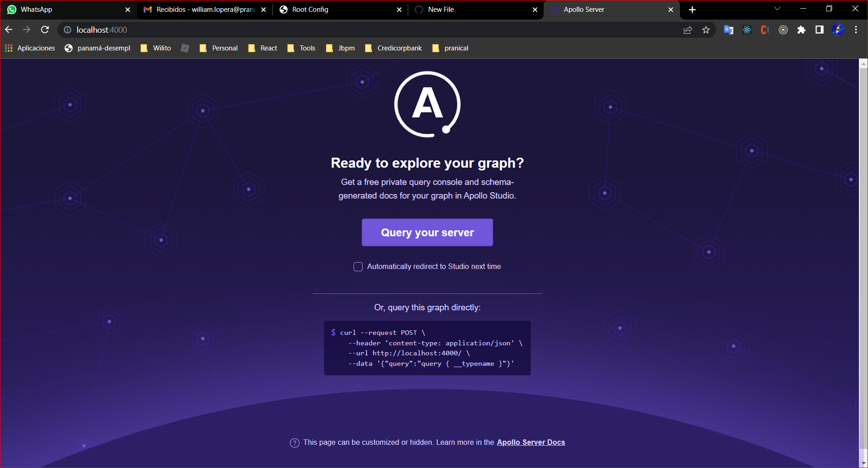Click the browser forward arrow
Screen dimensions: 868x468
[27, 30]
